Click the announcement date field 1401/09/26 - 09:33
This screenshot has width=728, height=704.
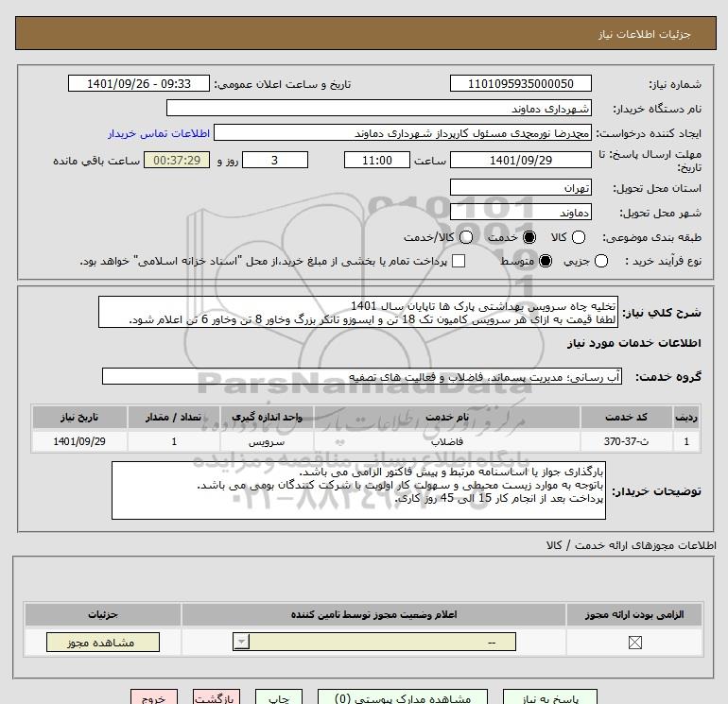[x=139, y=83]
